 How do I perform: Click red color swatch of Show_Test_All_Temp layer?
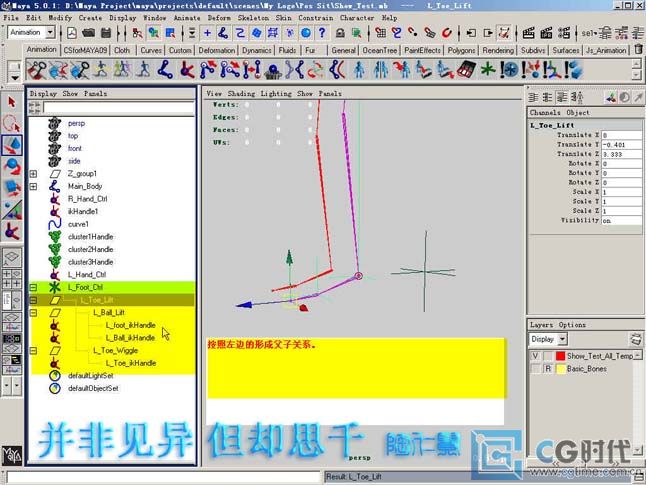pos(560,356)
